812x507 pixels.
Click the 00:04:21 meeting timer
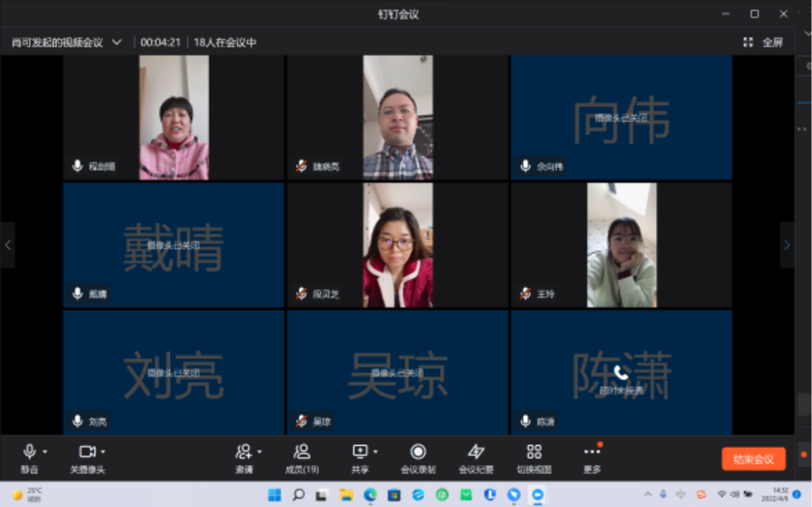coord(160,43)
